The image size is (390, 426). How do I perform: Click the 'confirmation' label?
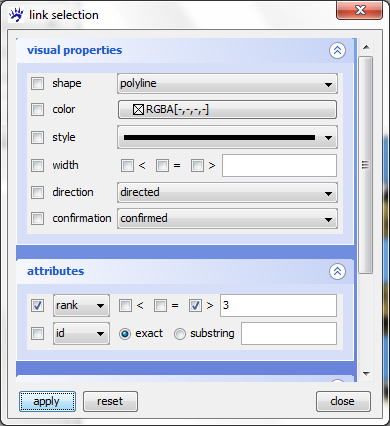pyautogui.click(x=82, y=218)
